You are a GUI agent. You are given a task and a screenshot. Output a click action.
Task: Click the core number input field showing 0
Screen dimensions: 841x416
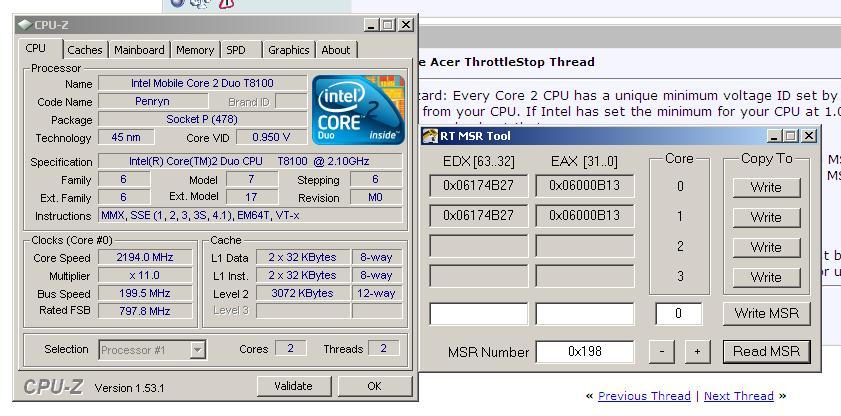coord(678,314)
